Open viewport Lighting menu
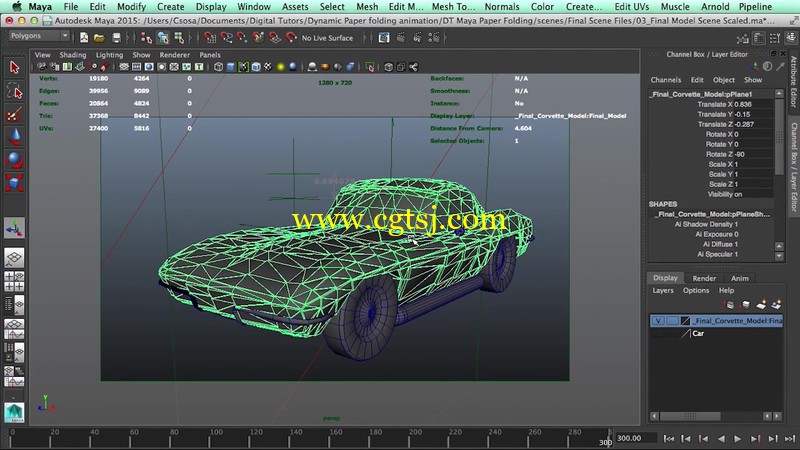This screenshot has height=450, width=800. 109,55
